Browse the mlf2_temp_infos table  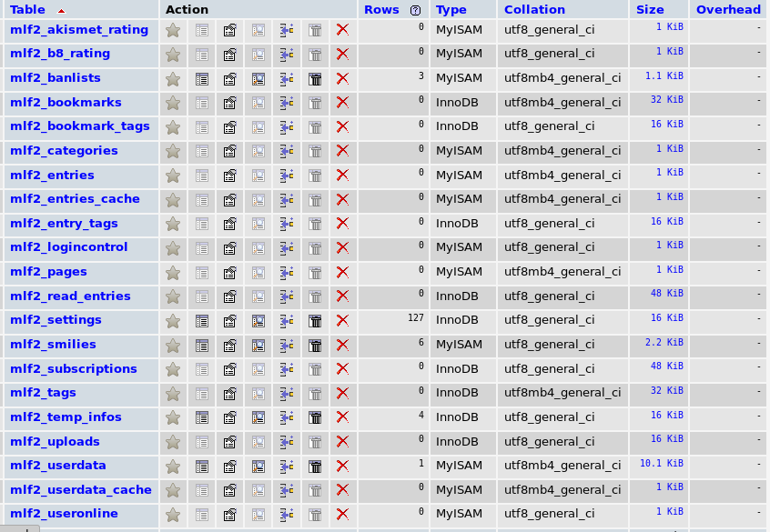[x=201, y=417]
